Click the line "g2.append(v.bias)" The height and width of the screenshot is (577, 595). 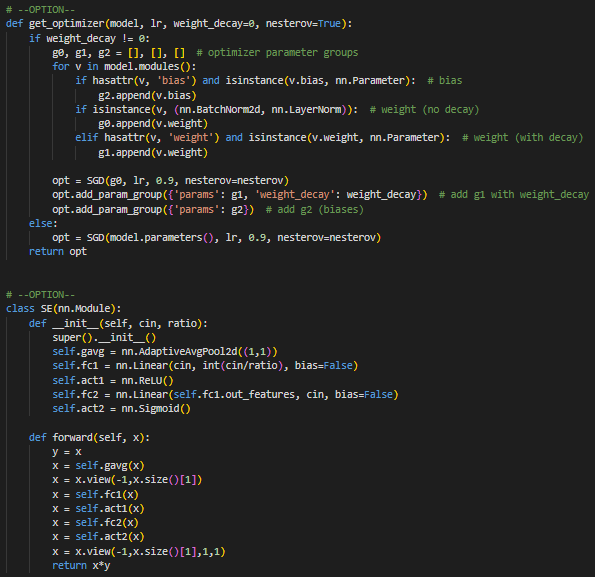pos(147,95)
